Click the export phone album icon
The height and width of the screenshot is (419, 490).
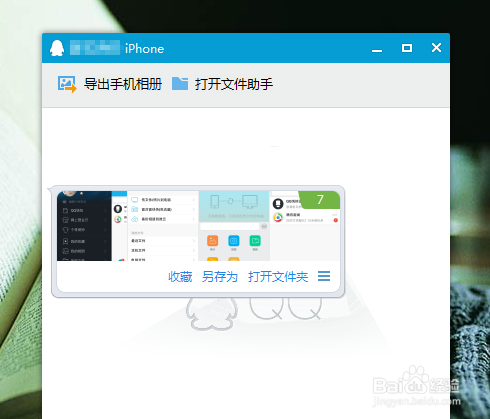67,84
